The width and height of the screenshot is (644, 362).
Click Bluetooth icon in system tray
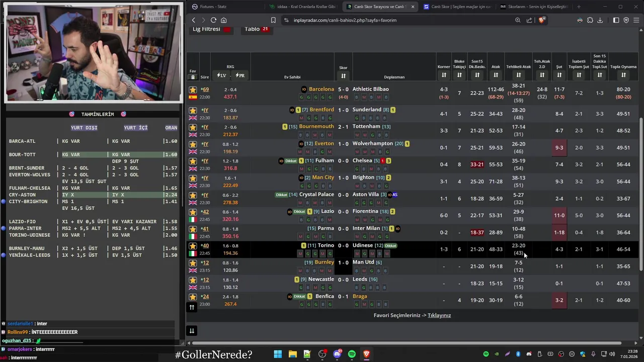[518, 354]
